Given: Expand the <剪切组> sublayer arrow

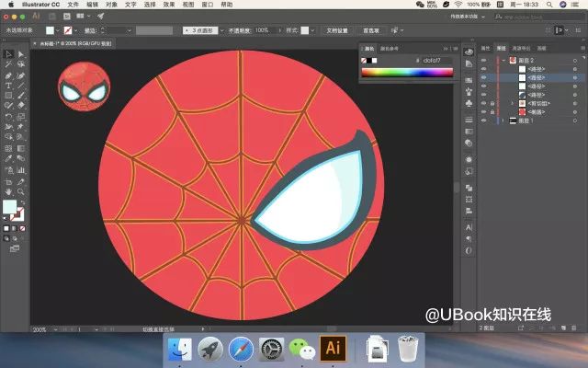Looking at the screenshot, I should point(513,103).
